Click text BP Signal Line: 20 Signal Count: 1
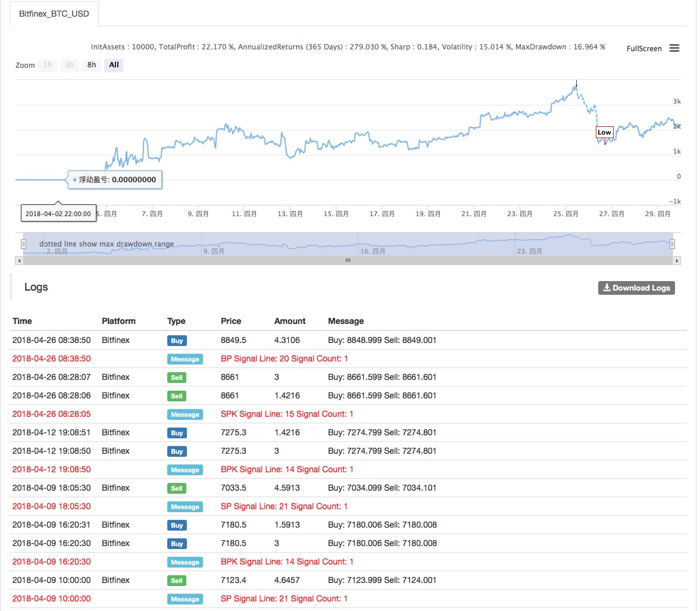Viewport: 700px width, 611px height. 285,359
